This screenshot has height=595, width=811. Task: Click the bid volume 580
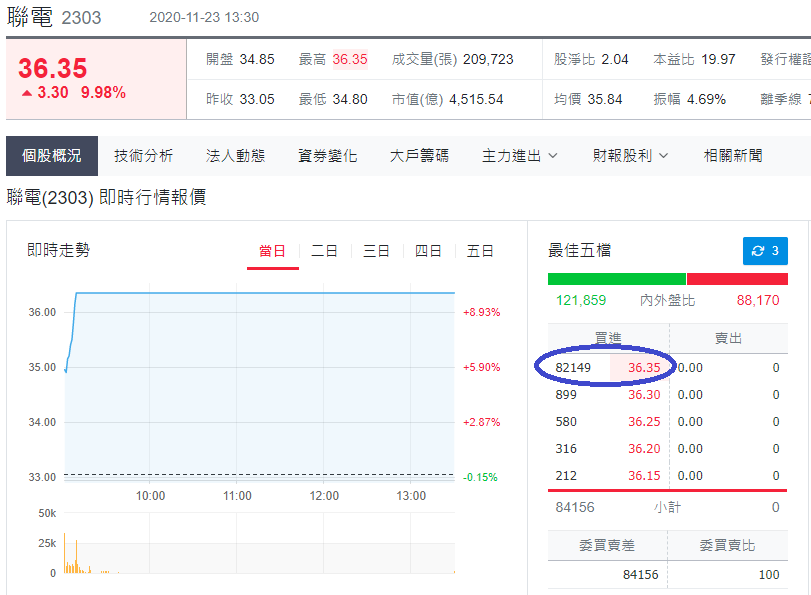566,422
